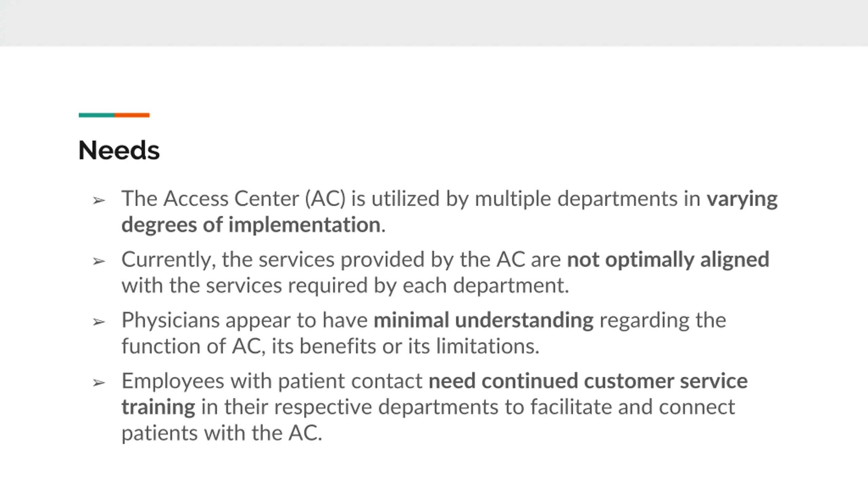
Task: Click the bold phrase "degrees of implementation"
Action: pos(251,225)
